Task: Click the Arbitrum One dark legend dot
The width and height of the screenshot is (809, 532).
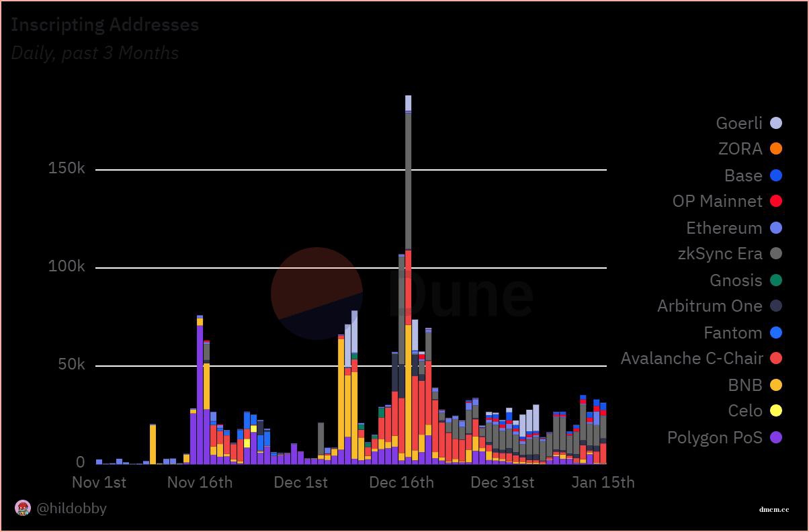Action: point(776,306)
